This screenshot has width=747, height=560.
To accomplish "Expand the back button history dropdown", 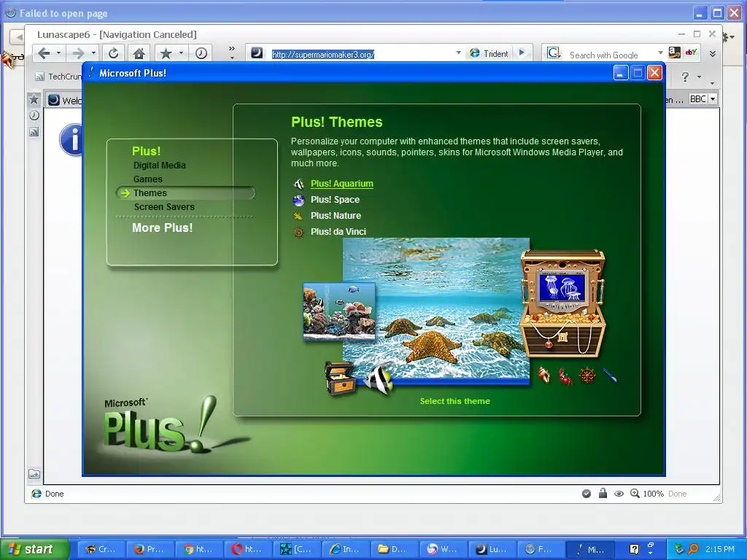I will [x=58, y=53].
